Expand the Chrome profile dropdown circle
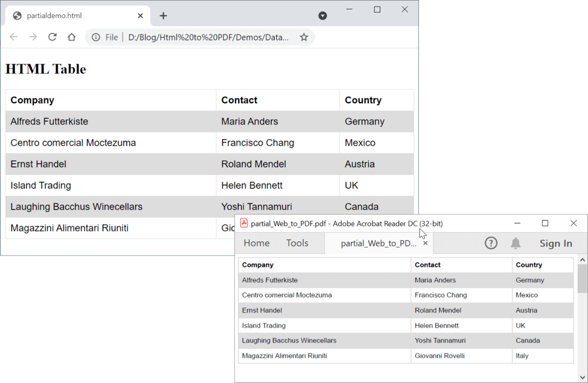This screenshot has width=588, height=383. [323, 16]
